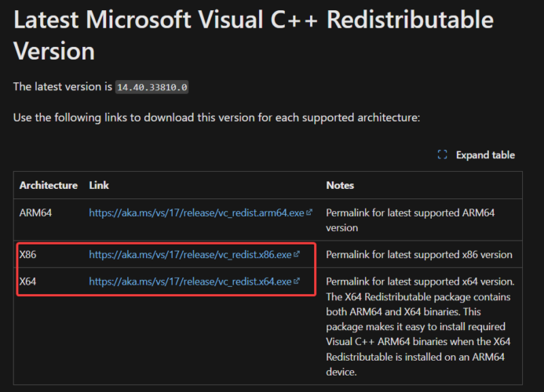Click the x64 permalink notes paragraph
Screen dimensions: 544x392
point(420,326)
